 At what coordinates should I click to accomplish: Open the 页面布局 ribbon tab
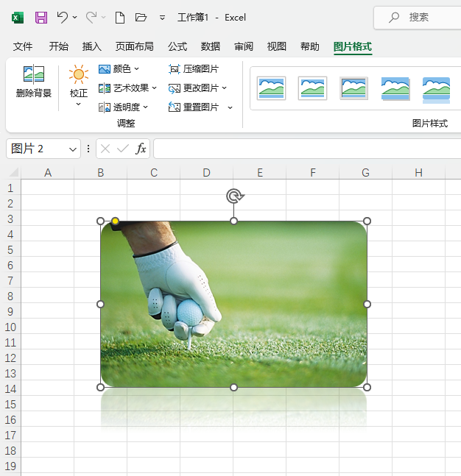pyautogui.click(x=134, y=46)
